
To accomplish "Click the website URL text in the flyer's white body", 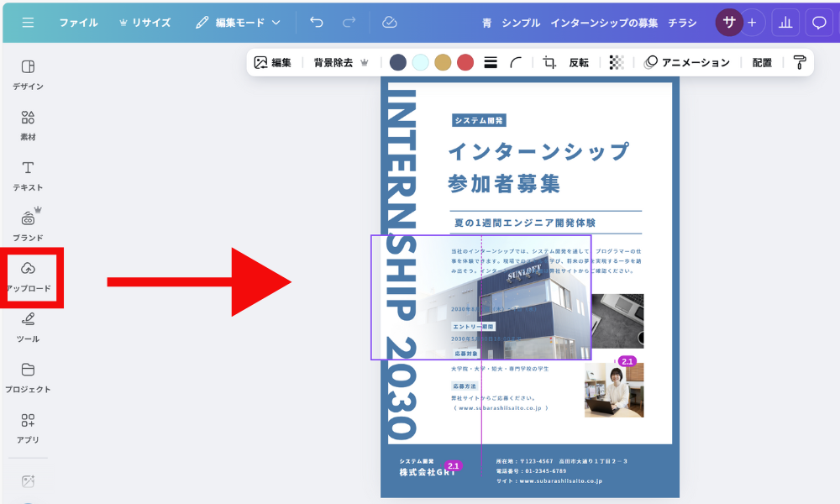I will coord(501,408).
